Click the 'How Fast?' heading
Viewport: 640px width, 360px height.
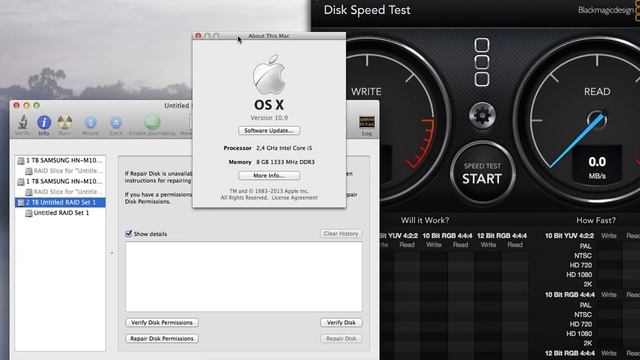coord(596,220)
